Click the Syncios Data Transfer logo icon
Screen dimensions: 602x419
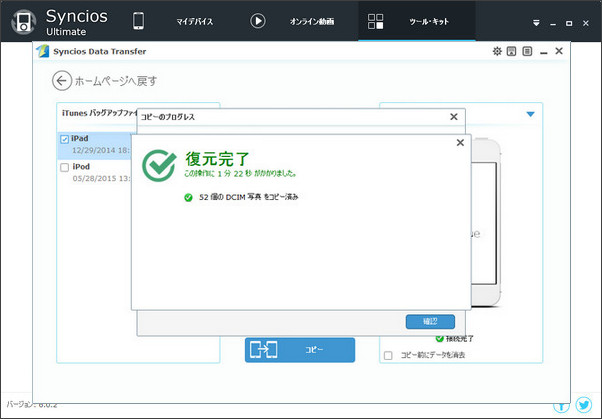point(43,51)
